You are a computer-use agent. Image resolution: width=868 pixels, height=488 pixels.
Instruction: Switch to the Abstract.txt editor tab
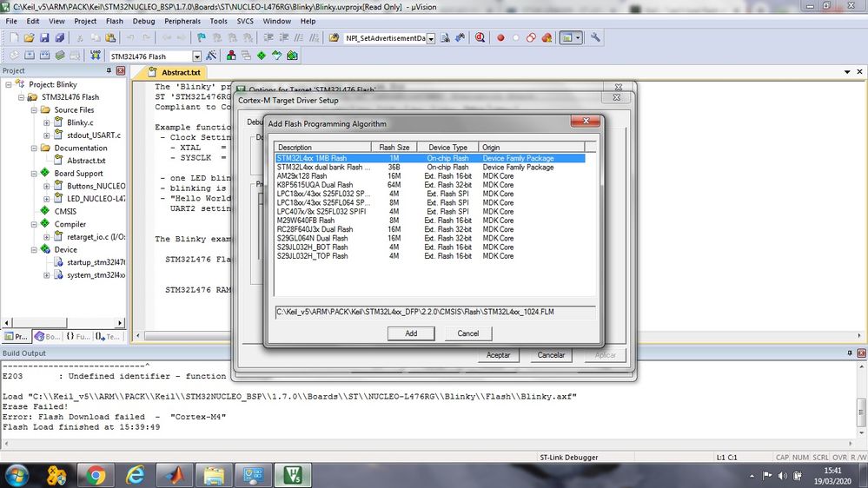[175, 72]
